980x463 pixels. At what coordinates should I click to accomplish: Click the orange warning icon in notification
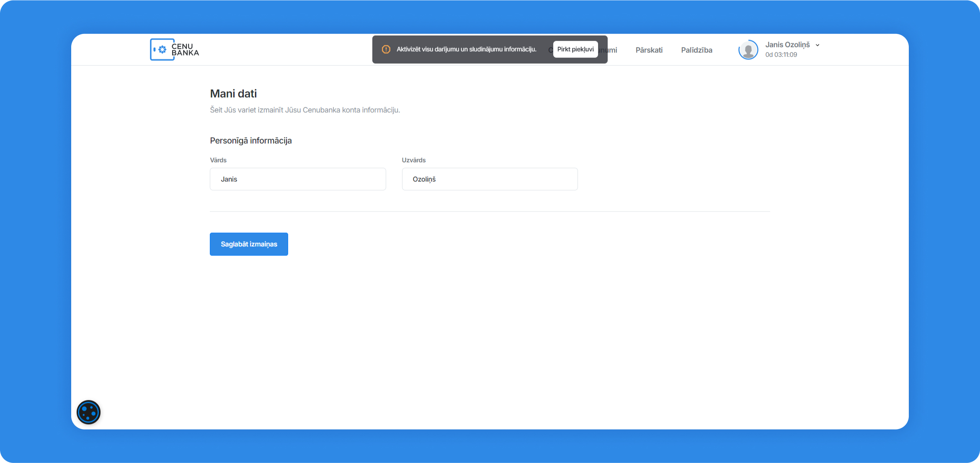(x=386, y=49)
